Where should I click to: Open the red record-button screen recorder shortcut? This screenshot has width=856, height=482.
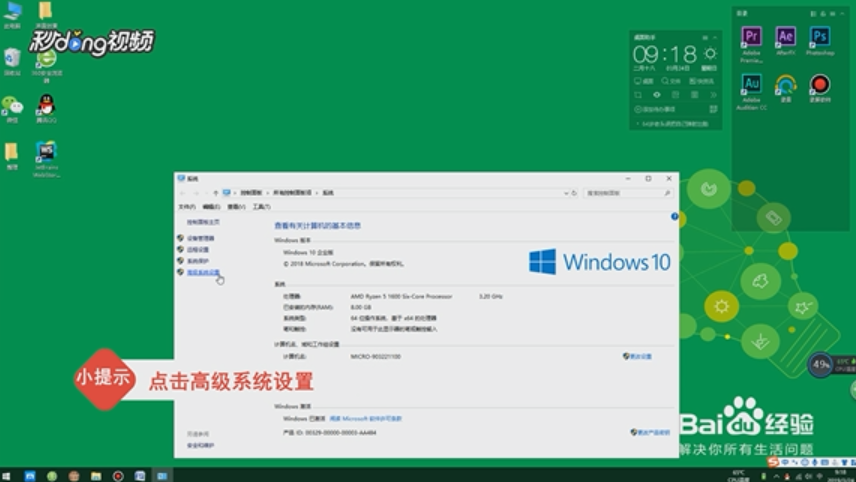point(819,87)
